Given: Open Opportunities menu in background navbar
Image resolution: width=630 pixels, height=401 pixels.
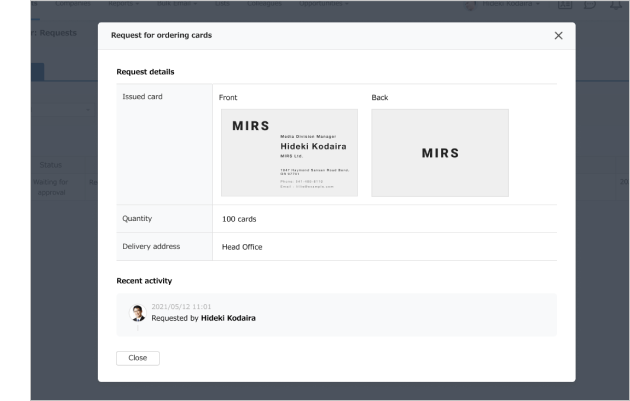Looking at the screenshot, I should click(x=324, y=4).
